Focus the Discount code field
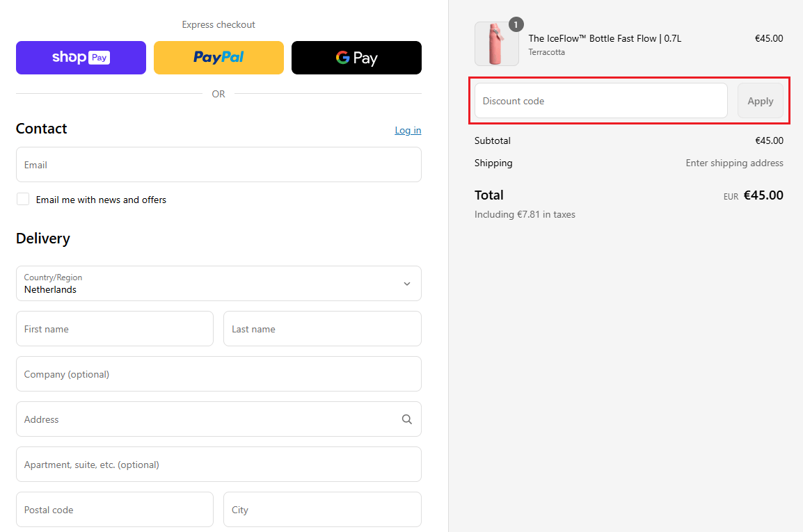The height and width of the screenshot is (532, 803). click(601, 101)
